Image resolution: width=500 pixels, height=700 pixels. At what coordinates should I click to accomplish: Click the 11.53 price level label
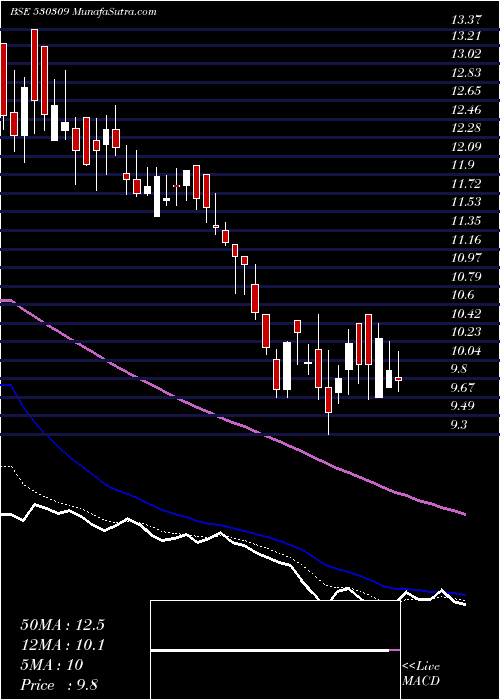(x=466, y=202)
